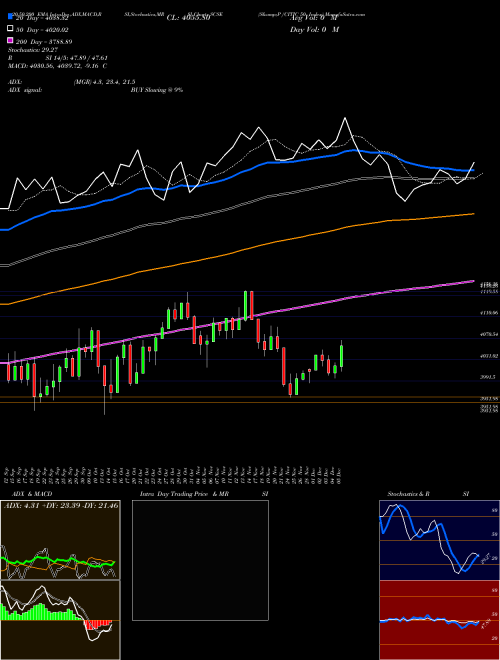Open the red RSI mini chart
This screenshot has width=500, height=660.
coord(439,620)
